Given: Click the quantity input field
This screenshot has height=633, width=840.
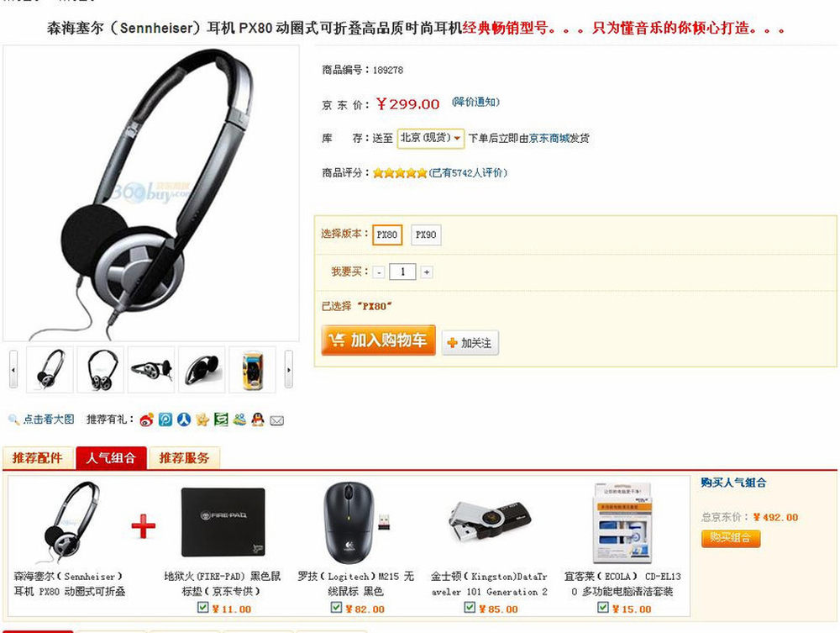Looking at the screenshot, I should pos(403,272).
